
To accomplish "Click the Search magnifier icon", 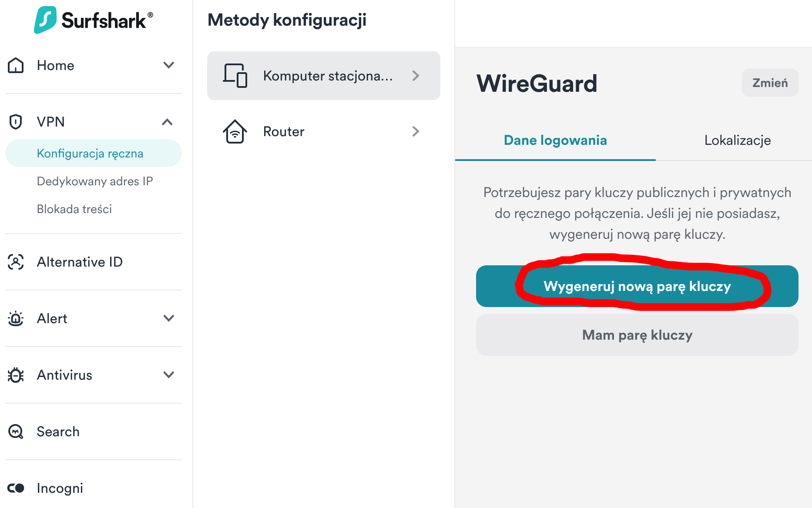I will (x=16, y=431).
